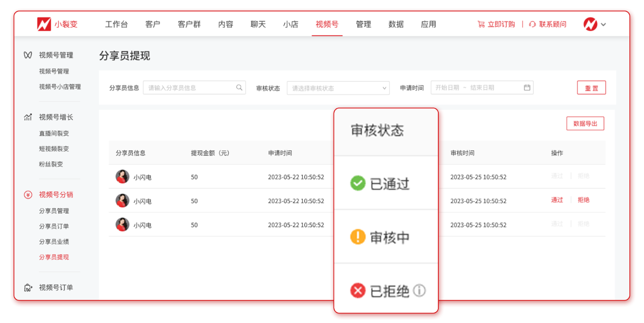The image size is (644, 323).
Task: Click the orange exclamation icon for 审核中
Action: (x=357, y=237)
